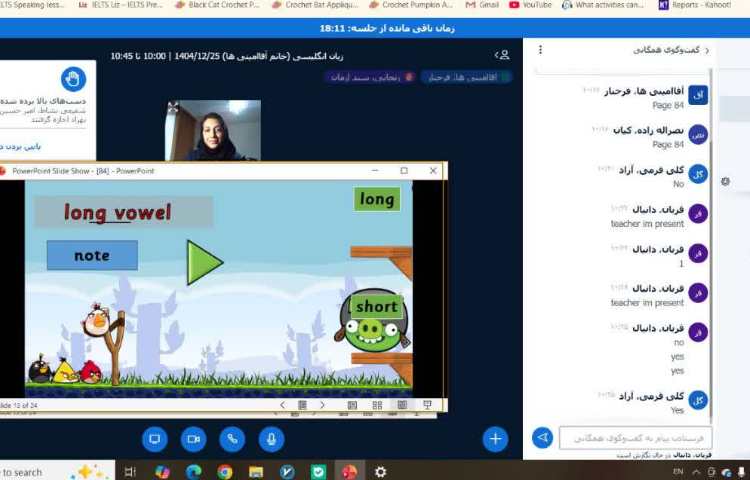Select the green 'long' answer box

click(x=377, y=199)
